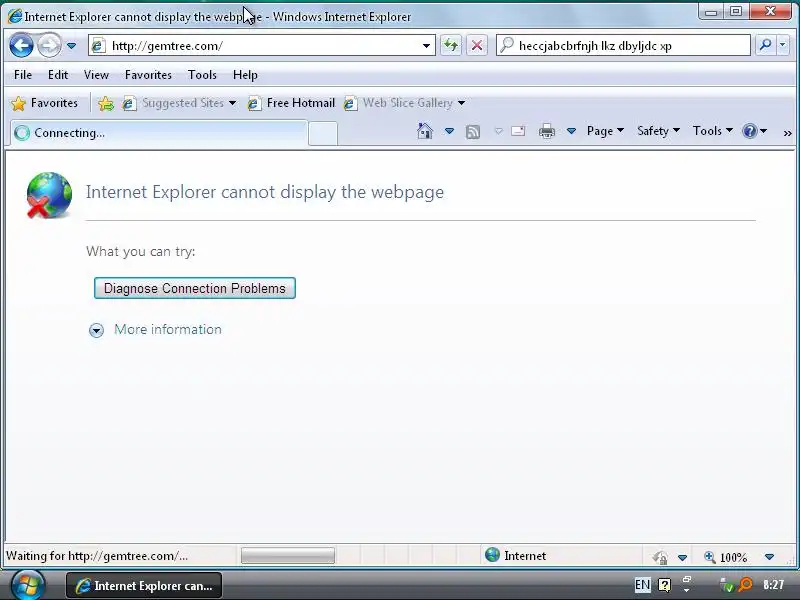Select the Connecting... tab

click(x=159, y=133)
